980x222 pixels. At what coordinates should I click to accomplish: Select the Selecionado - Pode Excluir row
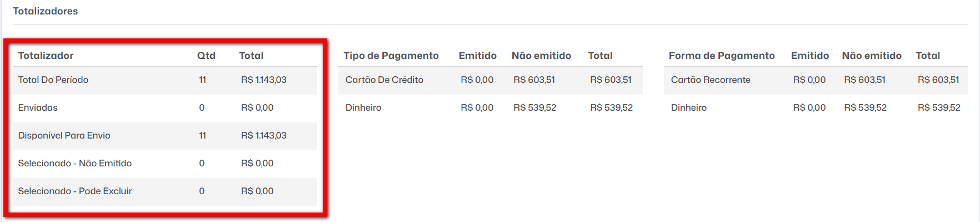pyautogui.click(x=164, y=191)
